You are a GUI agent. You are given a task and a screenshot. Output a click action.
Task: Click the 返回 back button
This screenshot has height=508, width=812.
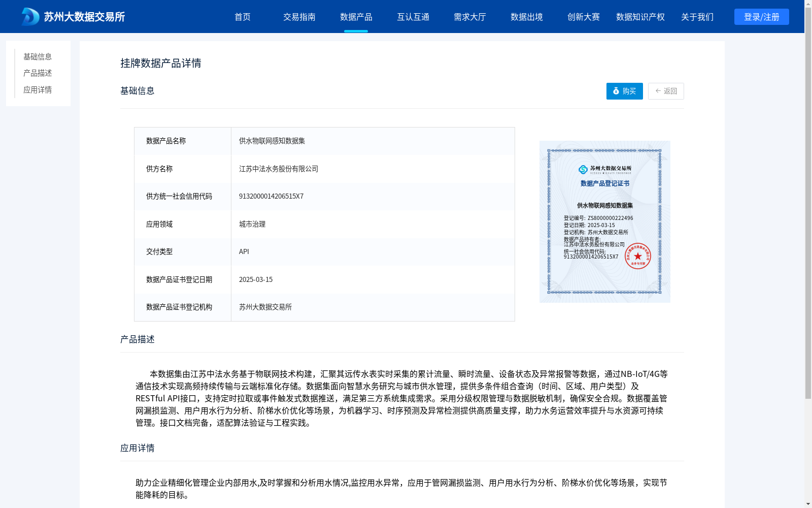click(666, 91)
